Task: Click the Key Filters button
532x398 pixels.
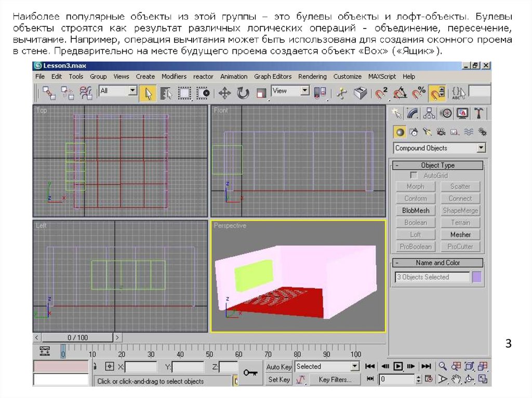Action: point(335,380)
